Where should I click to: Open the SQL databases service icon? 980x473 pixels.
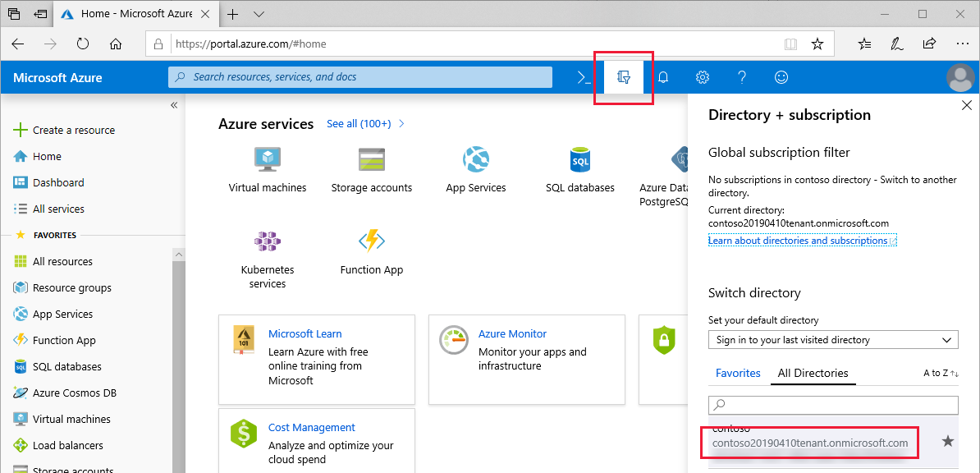point(580,159)
